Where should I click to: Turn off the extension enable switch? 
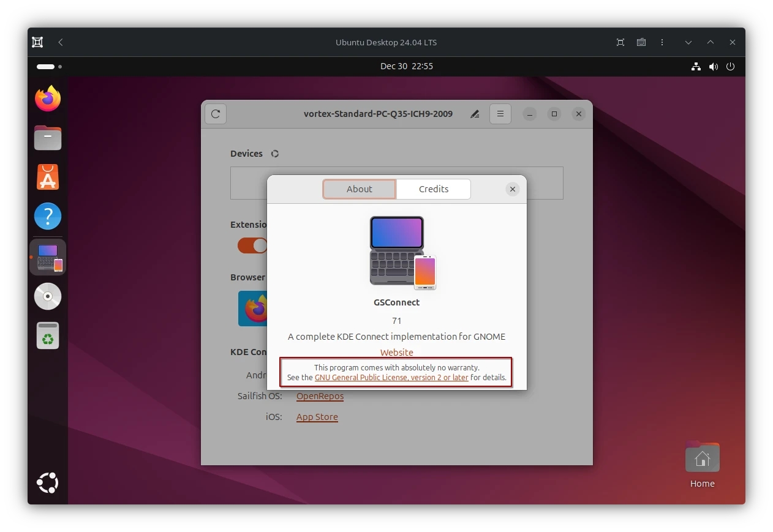click(x=251, y=245)
